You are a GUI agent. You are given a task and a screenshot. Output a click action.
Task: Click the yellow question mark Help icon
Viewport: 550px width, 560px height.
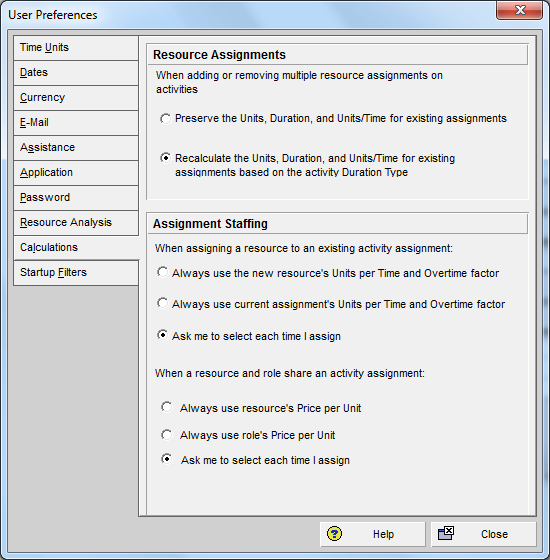(334, 534)
